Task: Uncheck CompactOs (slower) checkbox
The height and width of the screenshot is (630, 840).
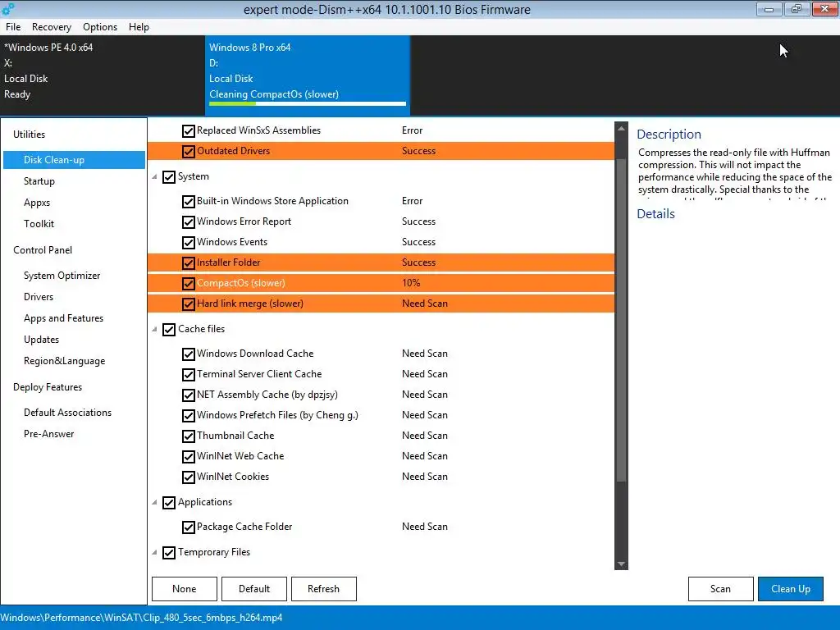Action: [188, 283]
